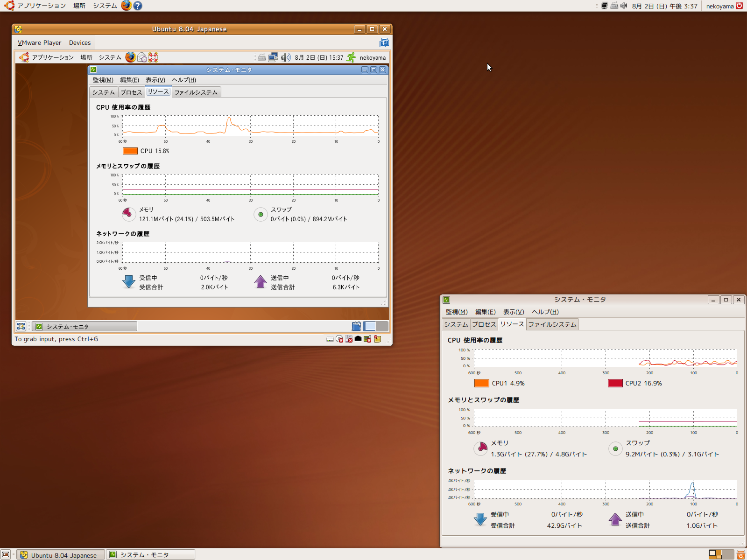Click the VMware full screen icon
747x560 pixels.
tap(384, 42)
